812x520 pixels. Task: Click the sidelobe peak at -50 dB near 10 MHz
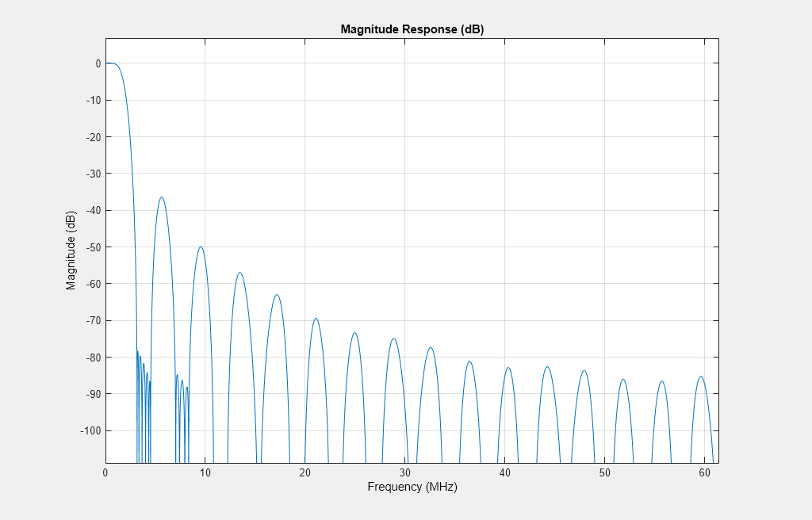(201, 247)
